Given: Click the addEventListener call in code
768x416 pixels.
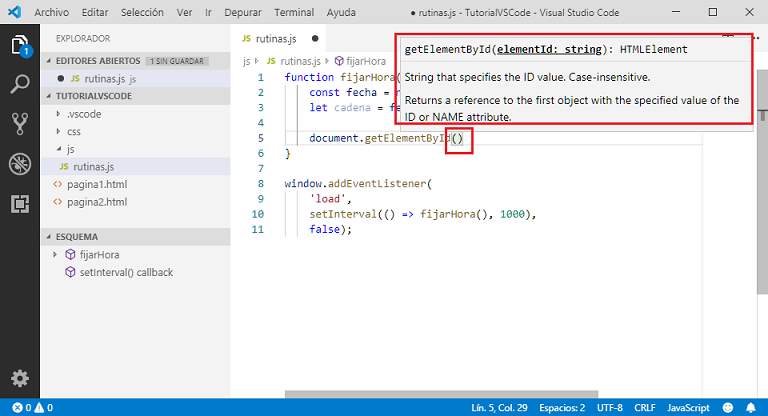Looking at the screenshot, I should (377, 184).
